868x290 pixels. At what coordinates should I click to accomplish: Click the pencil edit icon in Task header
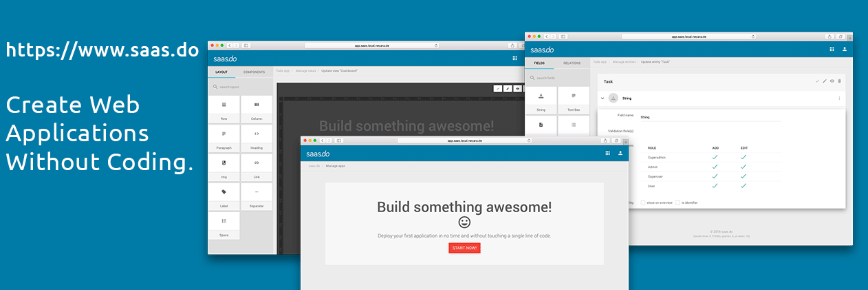tap(825, 81)
